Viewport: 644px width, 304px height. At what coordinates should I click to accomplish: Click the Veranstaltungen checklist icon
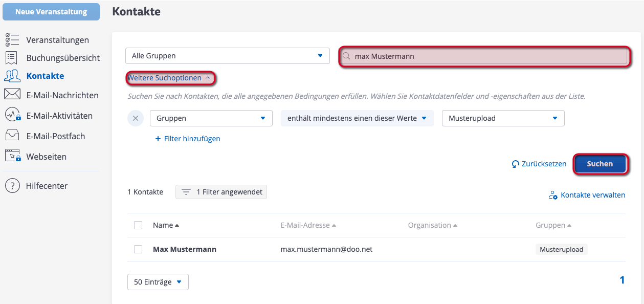12,40
